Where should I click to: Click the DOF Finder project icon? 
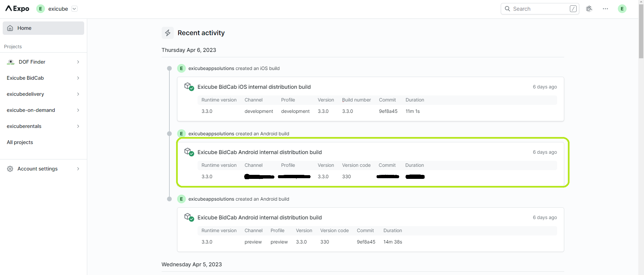pyautogui.click(x=11, y=62)
